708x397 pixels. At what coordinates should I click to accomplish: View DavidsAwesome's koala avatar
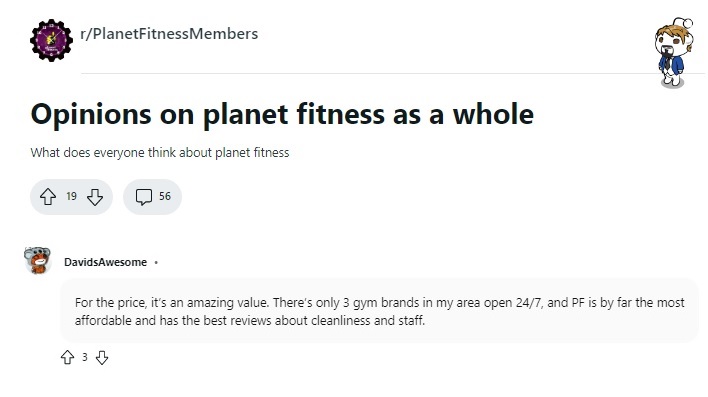coord(37,261)
